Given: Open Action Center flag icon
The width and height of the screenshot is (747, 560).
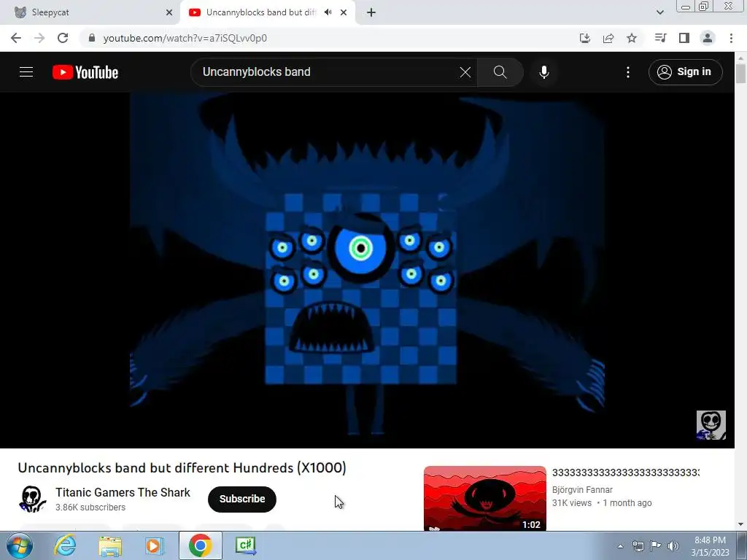Looking at the screenshot, I should (x=656, y=546).
